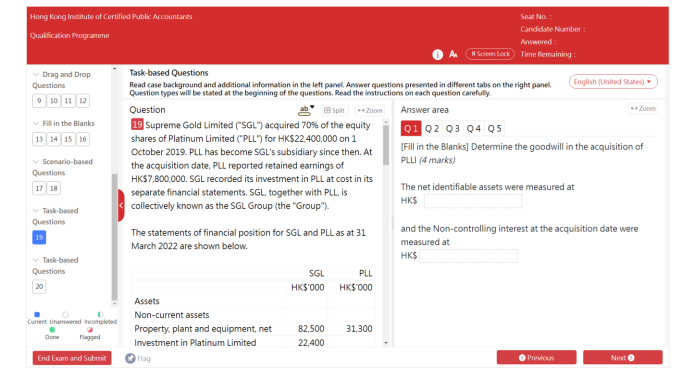The height and width of the screenshot is (385, 690).
Task: Collapse the Scenario-based Questions section
Action: [36, 161]
